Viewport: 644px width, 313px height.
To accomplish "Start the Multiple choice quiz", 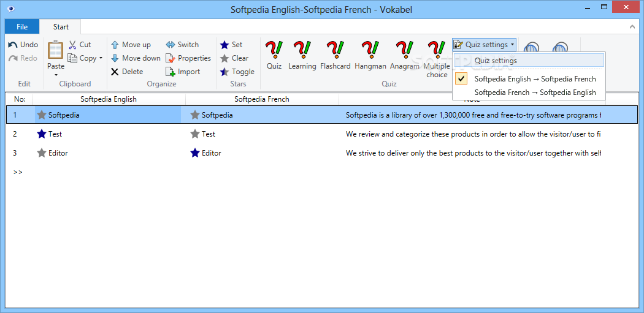I will 437,59.
